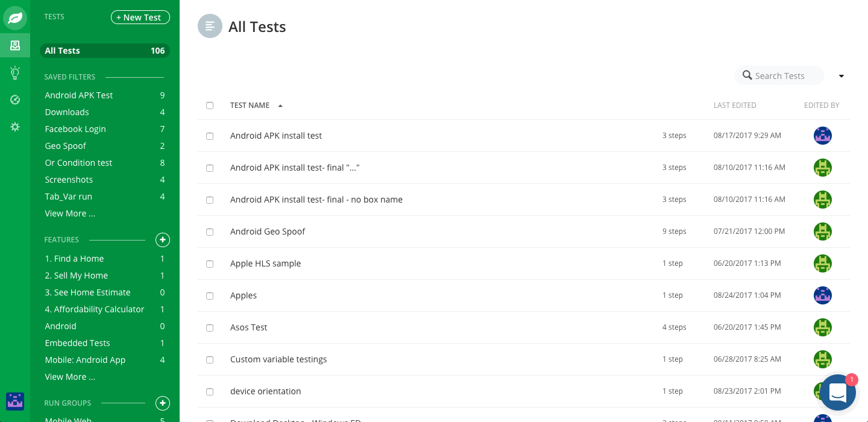Open the dashboard gauge icon in sidebar
868x422 pixels.
15,99
